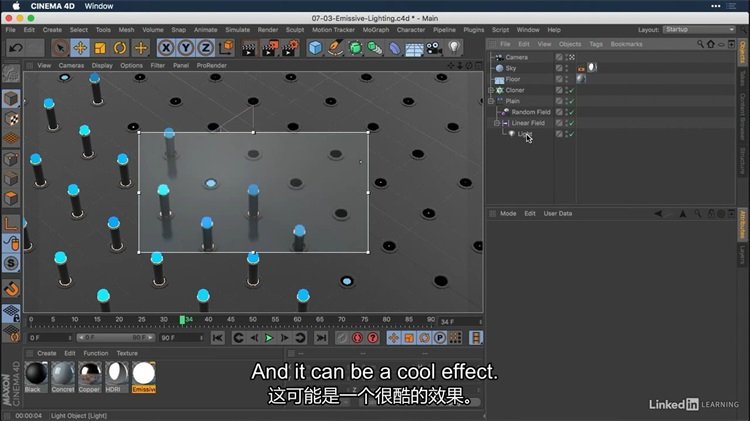Image resolution: width=750 pixels, height=421 pixels.
Task: Add a Cube primitive object
Action: pyautogui.click(x=315, y=48)
